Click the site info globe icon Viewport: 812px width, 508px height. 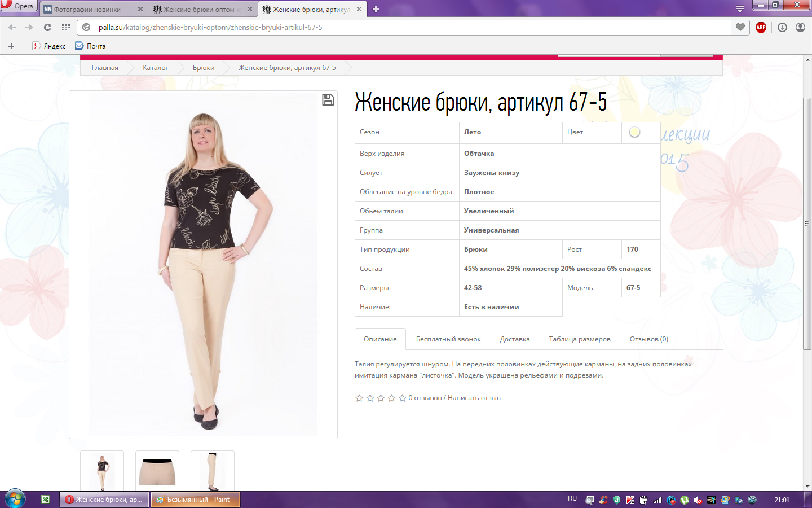(86, 27)
